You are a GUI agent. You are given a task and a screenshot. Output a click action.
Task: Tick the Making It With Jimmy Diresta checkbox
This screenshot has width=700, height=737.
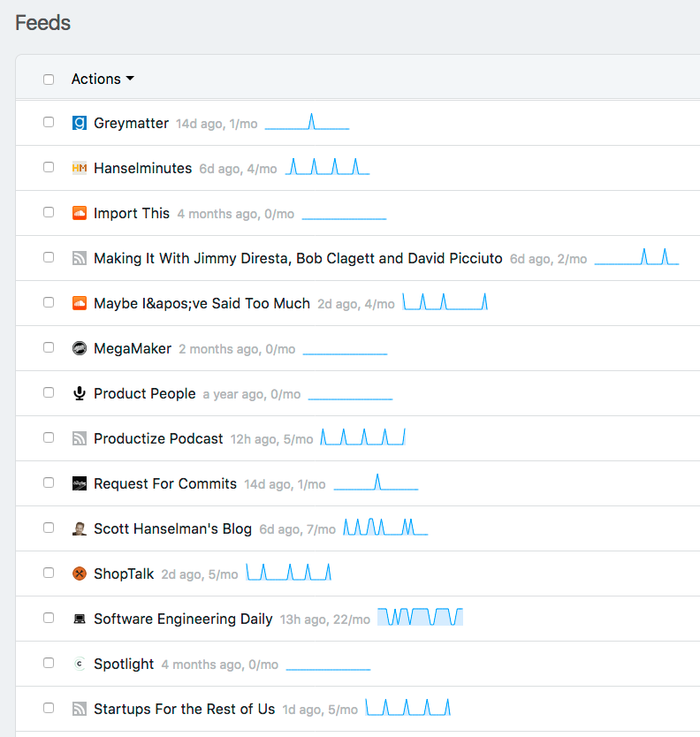49,257
